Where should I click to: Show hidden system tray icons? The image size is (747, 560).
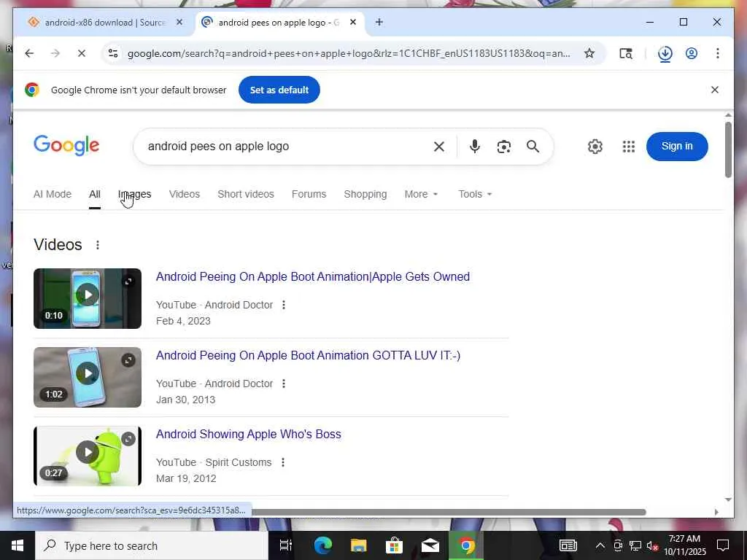[600, 545]
